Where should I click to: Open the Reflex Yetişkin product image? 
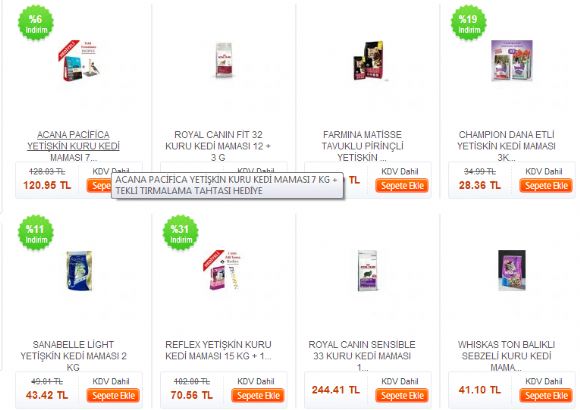(222, 270)
